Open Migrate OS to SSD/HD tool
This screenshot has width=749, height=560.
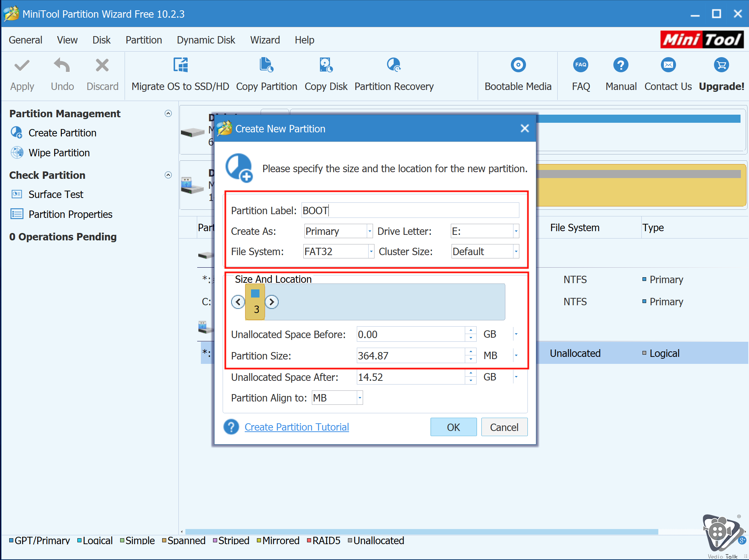[180, 74]
